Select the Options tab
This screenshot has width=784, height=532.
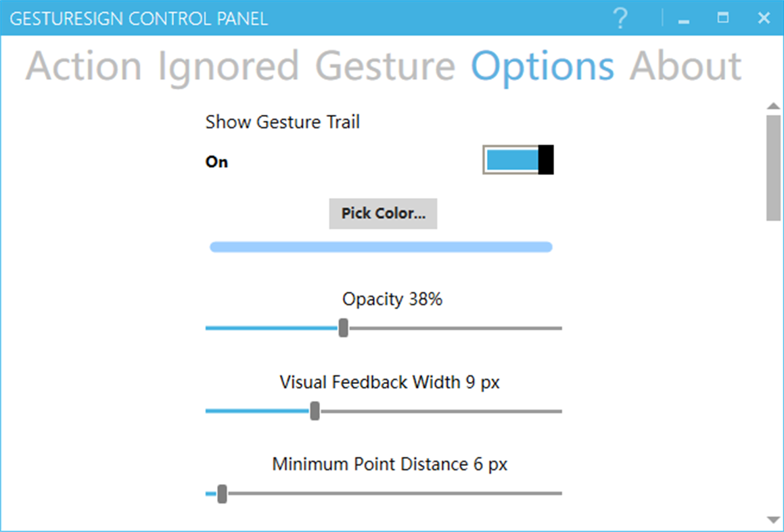[543, 66]
